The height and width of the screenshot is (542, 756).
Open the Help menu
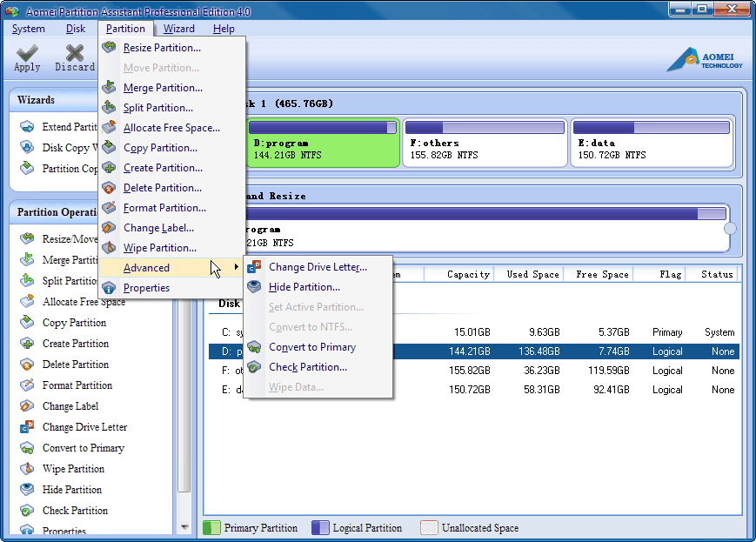(224, 28)
